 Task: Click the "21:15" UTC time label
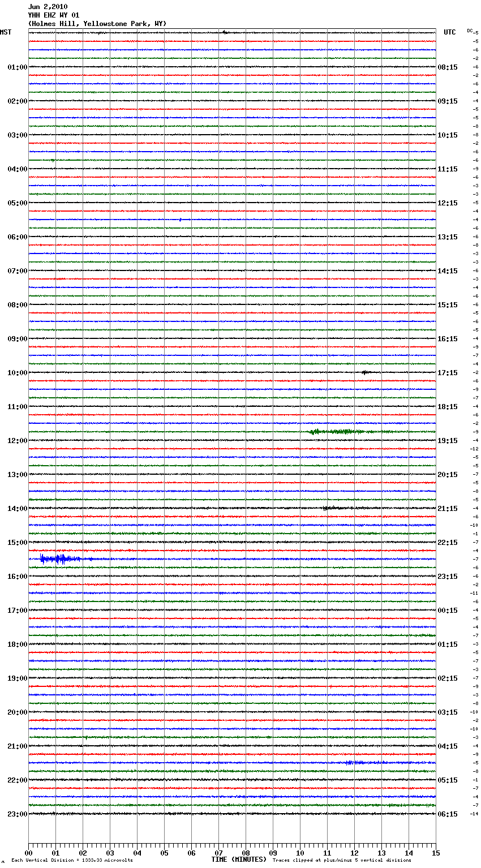[448, 509]
